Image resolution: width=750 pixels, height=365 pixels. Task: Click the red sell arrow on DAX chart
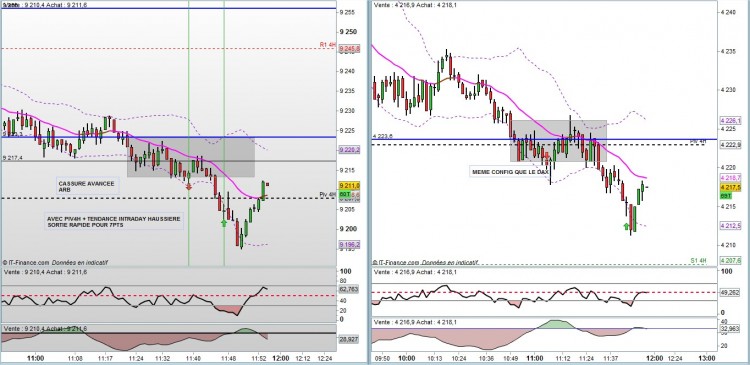189,187
